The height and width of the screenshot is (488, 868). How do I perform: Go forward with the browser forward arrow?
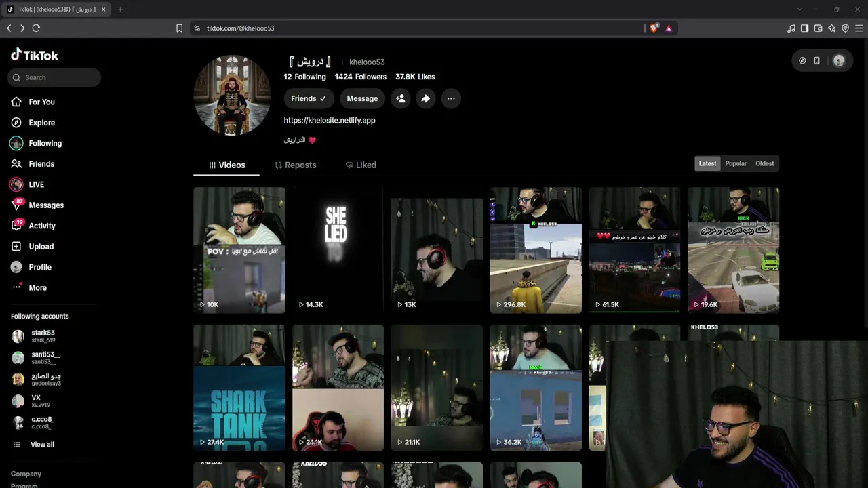[22, 28]
